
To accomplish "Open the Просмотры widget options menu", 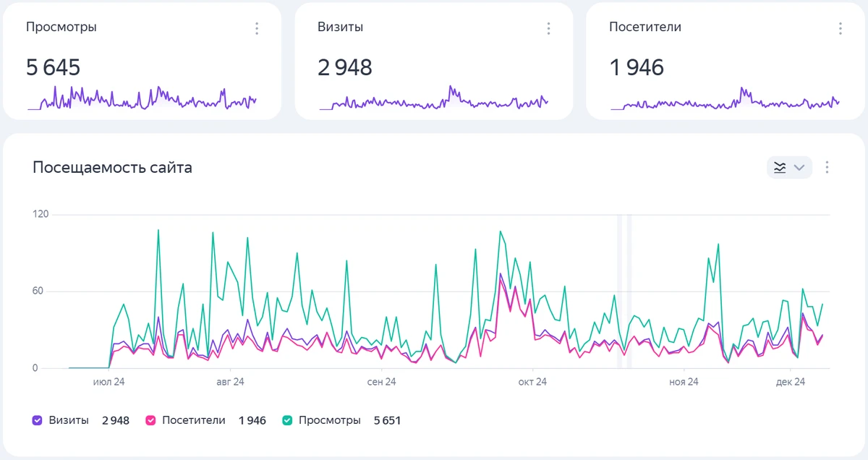I will (257, 28).
